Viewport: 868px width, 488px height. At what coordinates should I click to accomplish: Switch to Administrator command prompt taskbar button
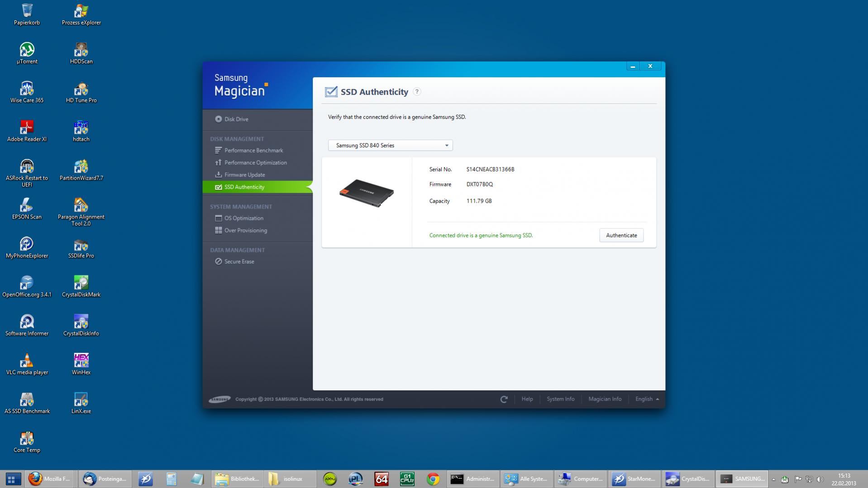(x=473, y=479)
